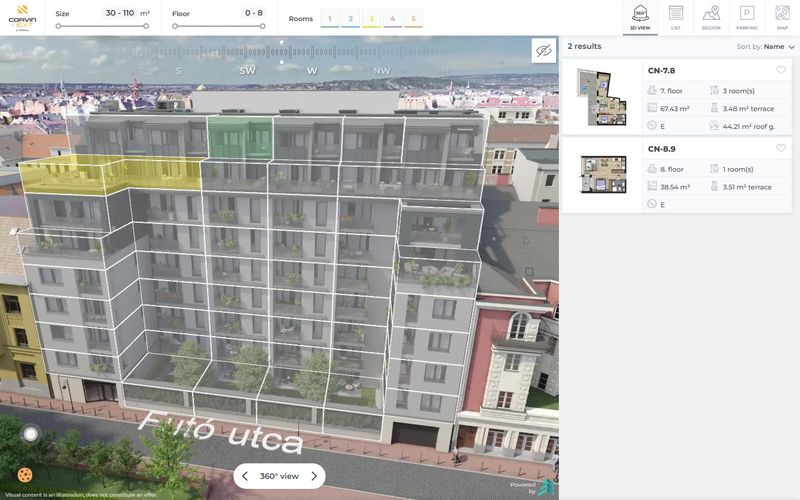Toggle the 5 rooms filter
Screen dimensions: 800x500
413,19
